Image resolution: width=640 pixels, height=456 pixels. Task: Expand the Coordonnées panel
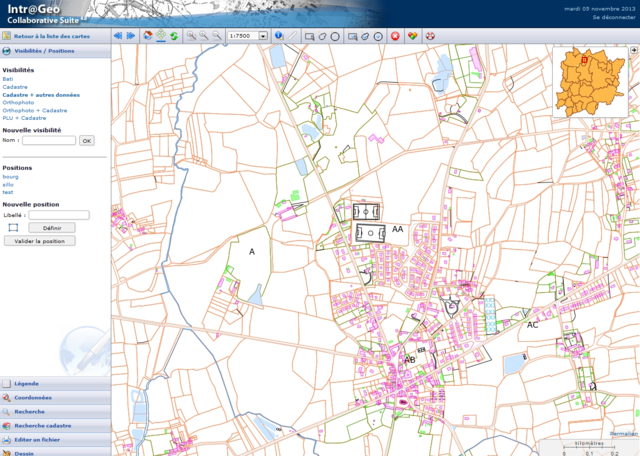(x=55, y=398)
